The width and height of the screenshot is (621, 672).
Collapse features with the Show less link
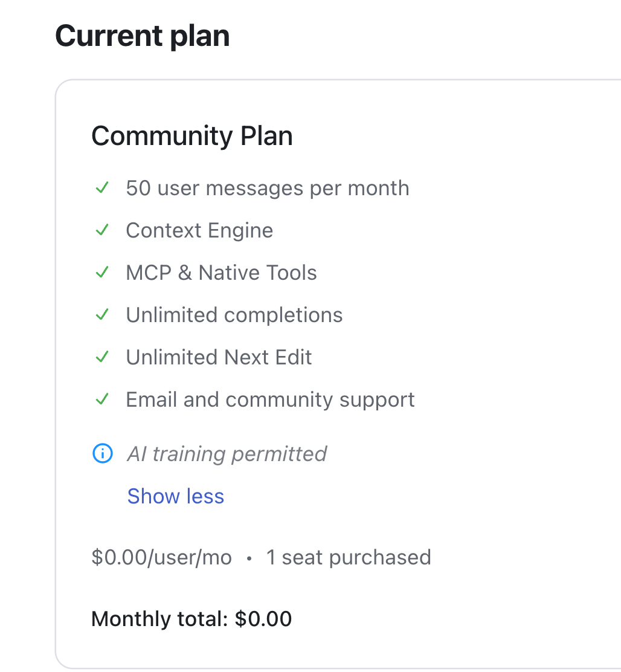[176, 496]
